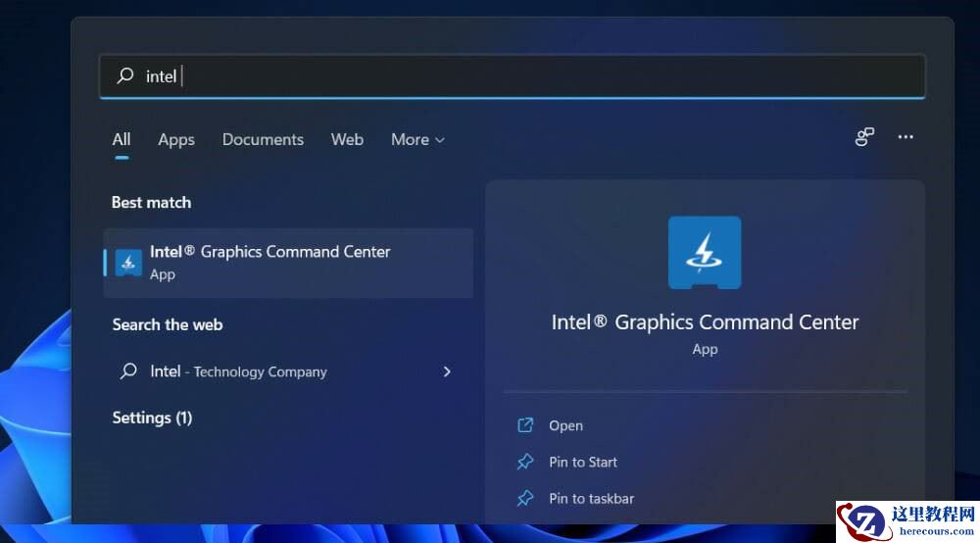Click the "App" label under the preview title
Image resolution: width=980 pixels, height=543 pixels.
(705, 349)
